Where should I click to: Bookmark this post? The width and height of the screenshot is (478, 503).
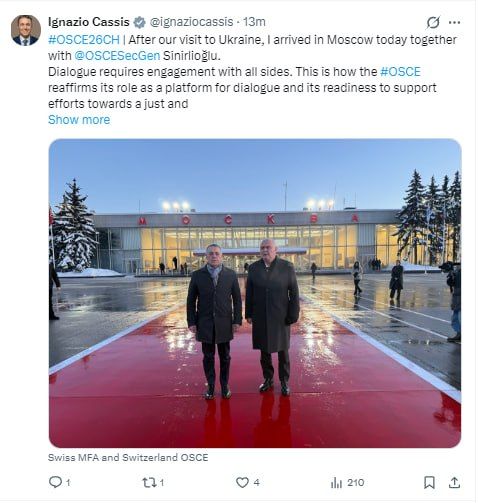[x=429, y=482]
